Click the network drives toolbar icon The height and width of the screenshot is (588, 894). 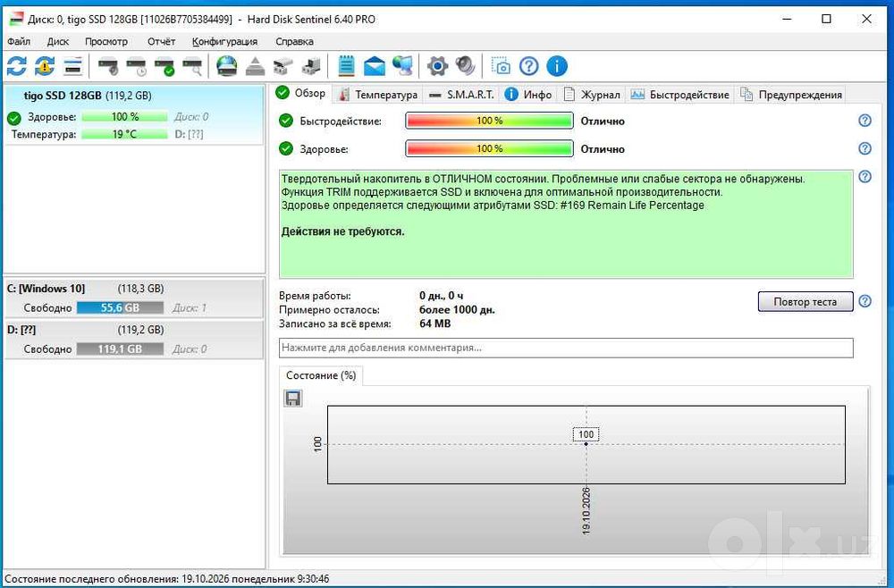pos(311,67)
